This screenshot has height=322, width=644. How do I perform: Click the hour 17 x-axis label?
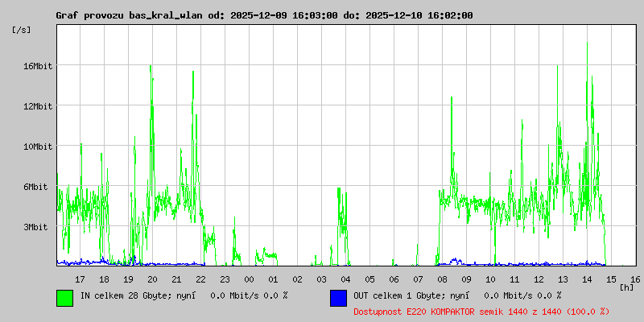coord(80,279)
